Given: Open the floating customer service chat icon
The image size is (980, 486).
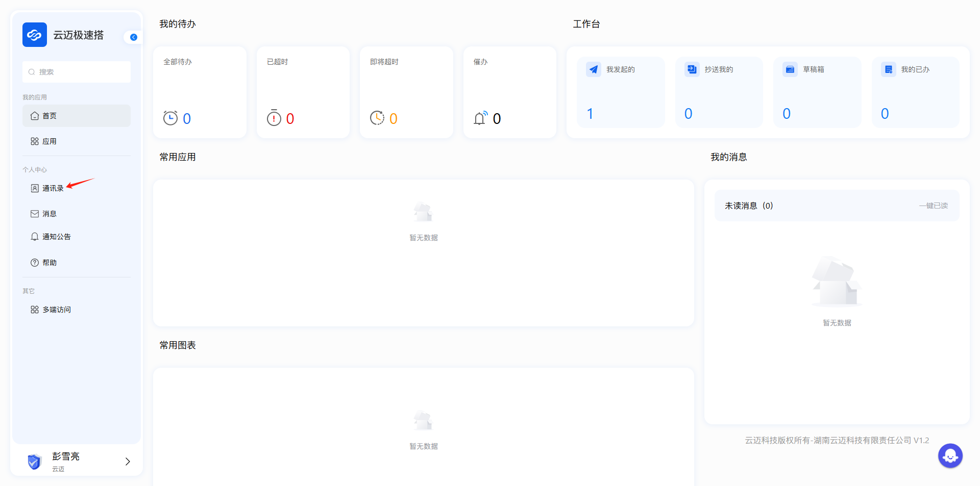Looking at the screenshot, I should pos(950,455).
